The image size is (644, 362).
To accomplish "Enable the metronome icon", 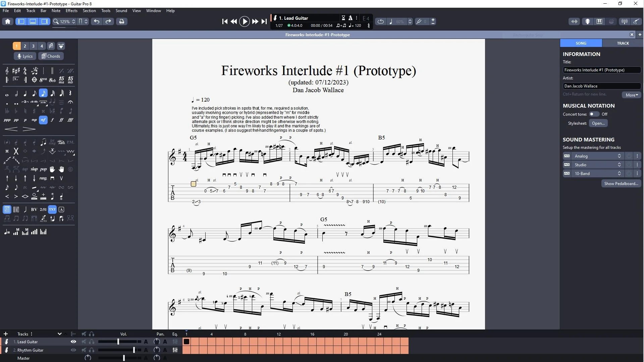I will [350, 18].
